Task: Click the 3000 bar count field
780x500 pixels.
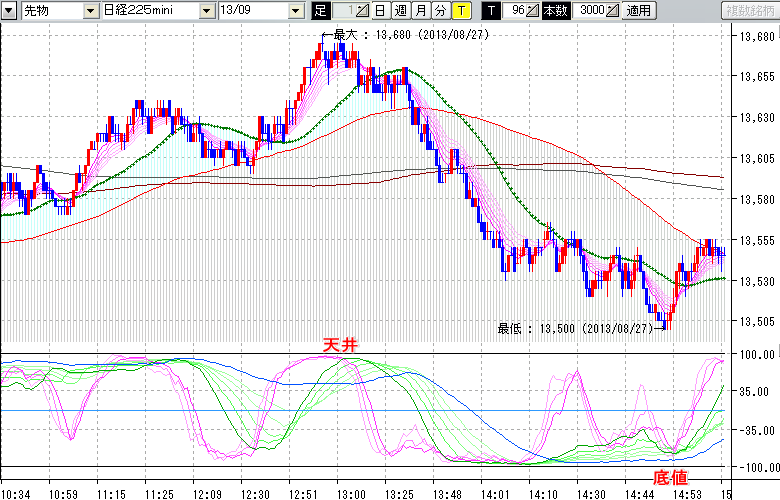Action: click(588, 11)
